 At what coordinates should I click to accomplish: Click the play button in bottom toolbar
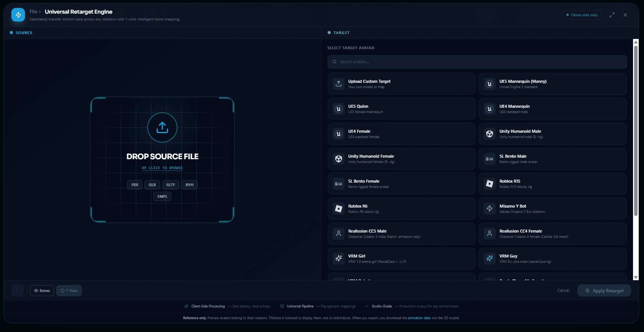[17, 290]
